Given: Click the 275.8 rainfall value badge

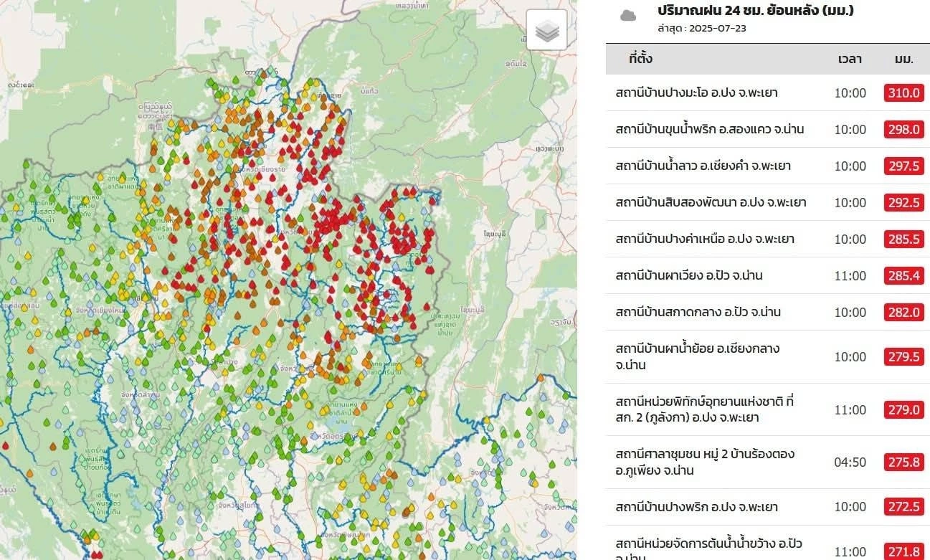Looking at the screenshot, I should coord(903,462).
